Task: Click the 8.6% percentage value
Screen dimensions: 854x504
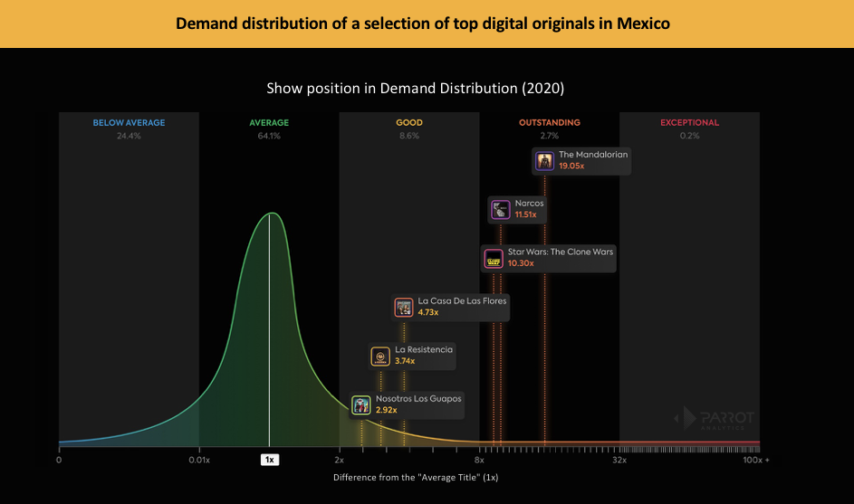Action: click(409, 136)
